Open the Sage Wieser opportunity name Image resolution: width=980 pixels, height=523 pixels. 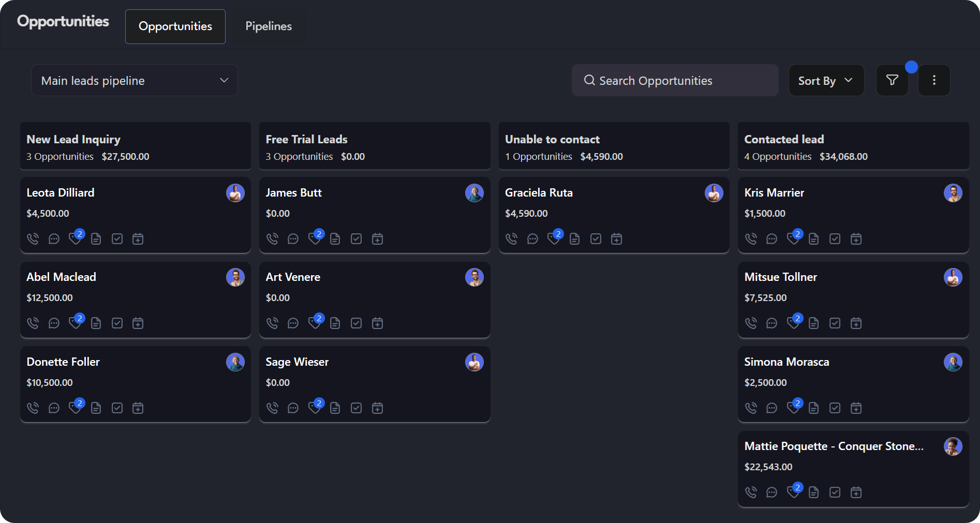297,362
